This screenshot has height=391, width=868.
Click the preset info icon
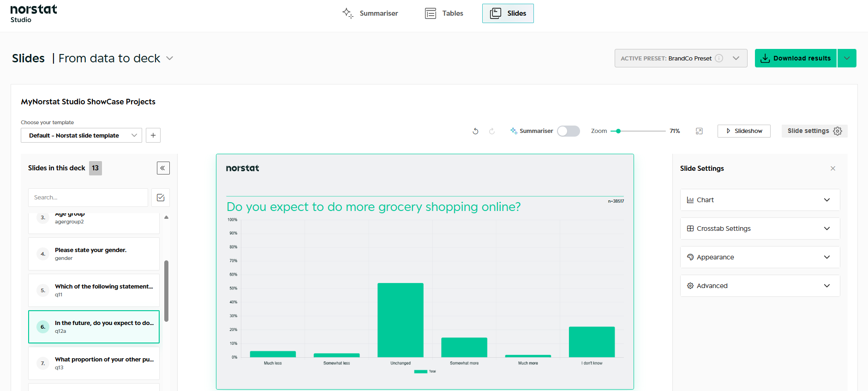[719, 58]
